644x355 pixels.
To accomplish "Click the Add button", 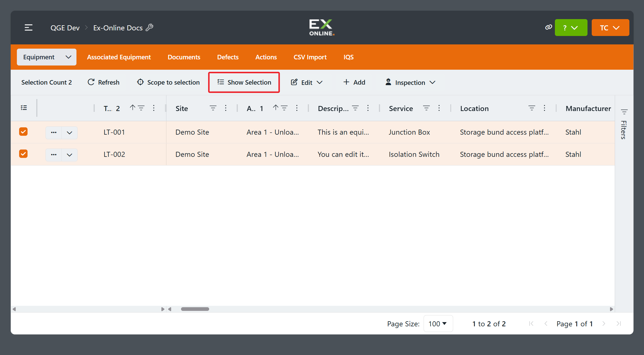I will point(354,82).
